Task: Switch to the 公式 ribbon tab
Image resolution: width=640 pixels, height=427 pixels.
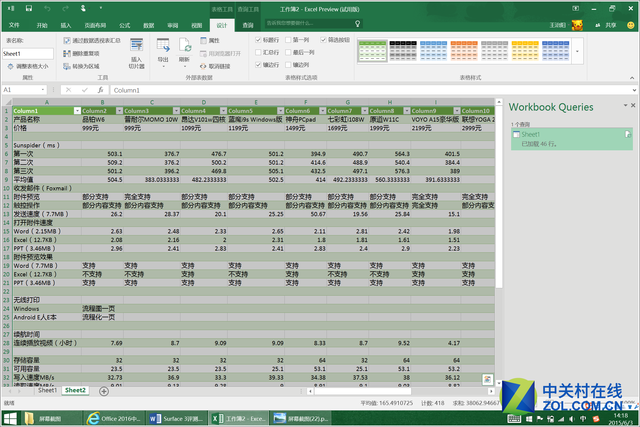Action: point(124,25)
